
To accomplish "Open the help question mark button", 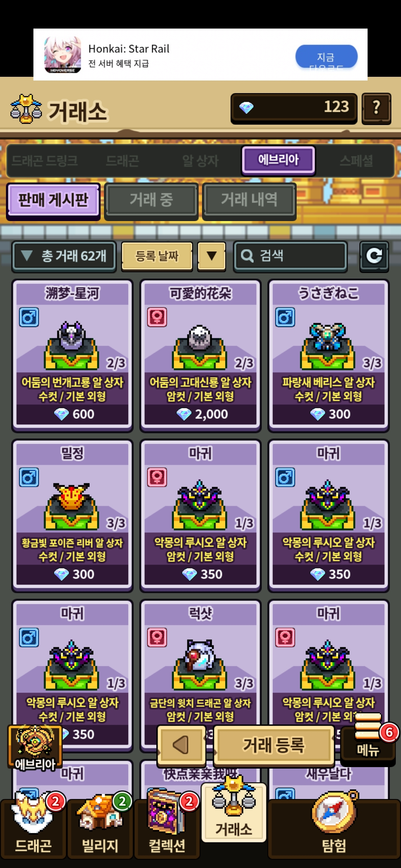I will (376, 108).
